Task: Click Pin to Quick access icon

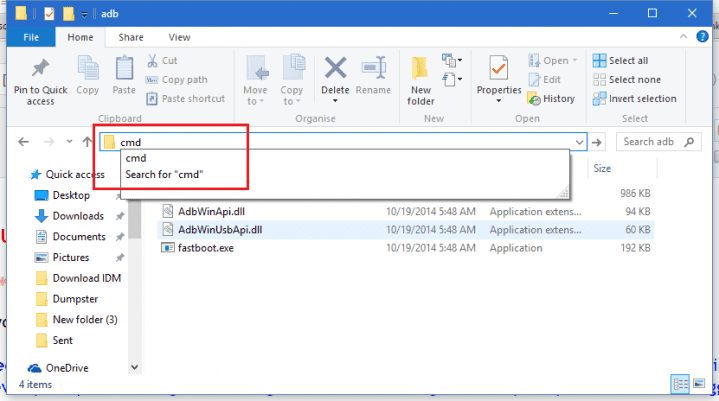Action: tap(40, 69)
